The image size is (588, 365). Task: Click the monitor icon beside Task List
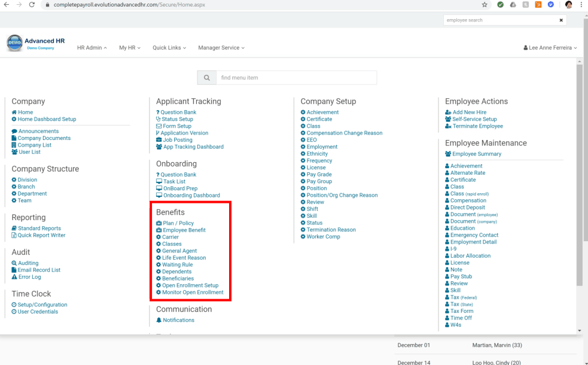159,181
